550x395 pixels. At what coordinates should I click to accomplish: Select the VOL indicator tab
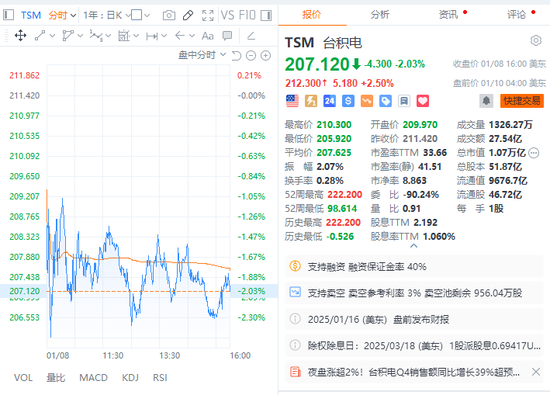[23, 378]
